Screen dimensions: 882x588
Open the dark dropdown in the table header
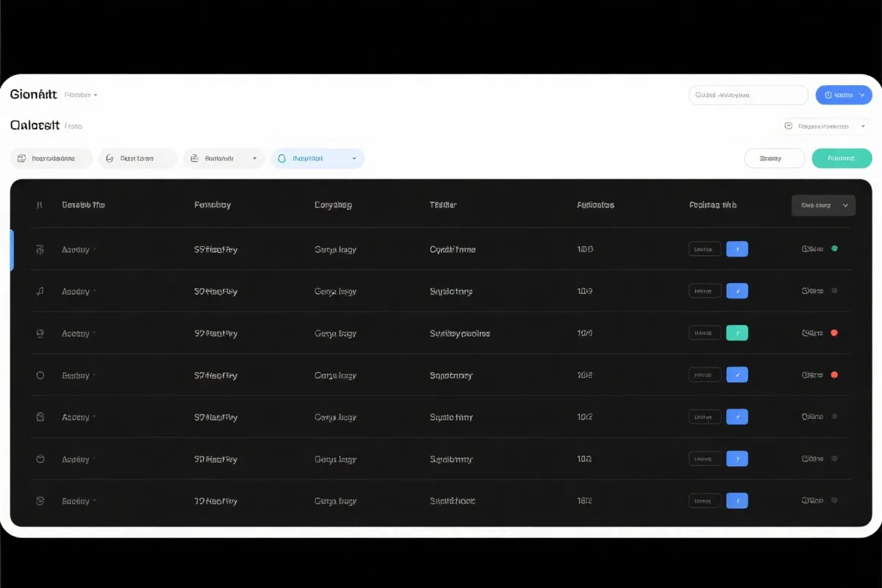pos(823,205)
